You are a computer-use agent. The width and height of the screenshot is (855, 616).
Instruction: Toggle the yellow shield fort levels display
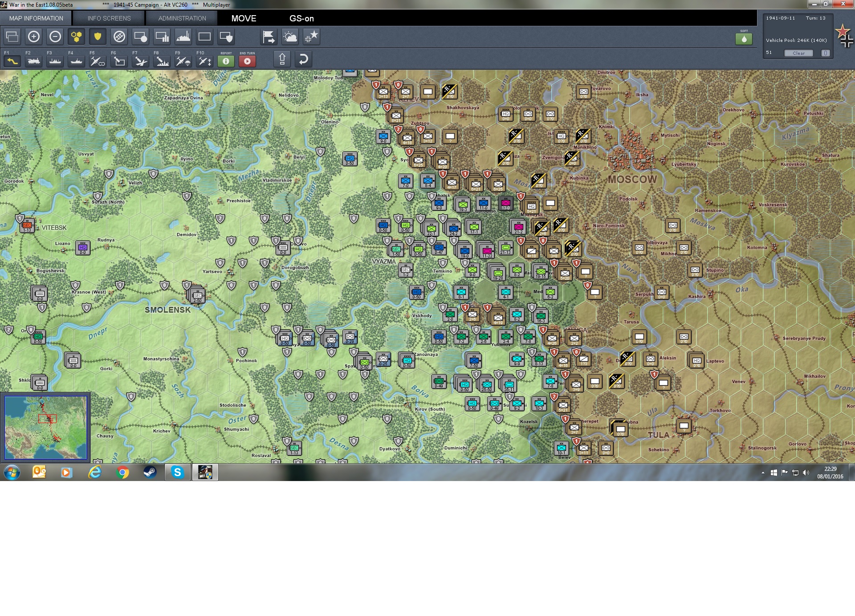[x=98, y=37]
